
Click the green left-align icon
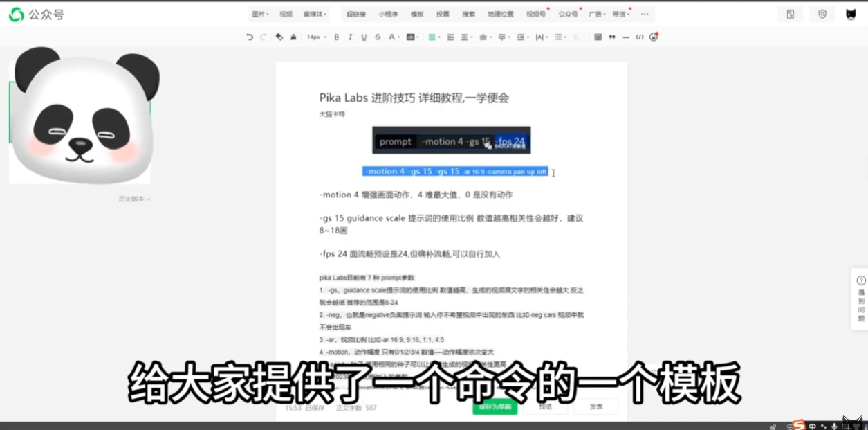point(433,37)
